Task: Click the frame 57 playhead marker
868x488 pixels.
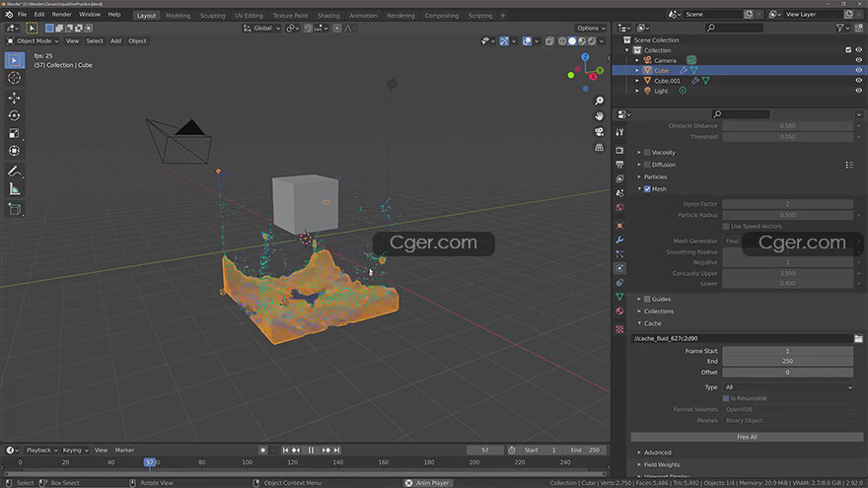Action: coord(150,462)
